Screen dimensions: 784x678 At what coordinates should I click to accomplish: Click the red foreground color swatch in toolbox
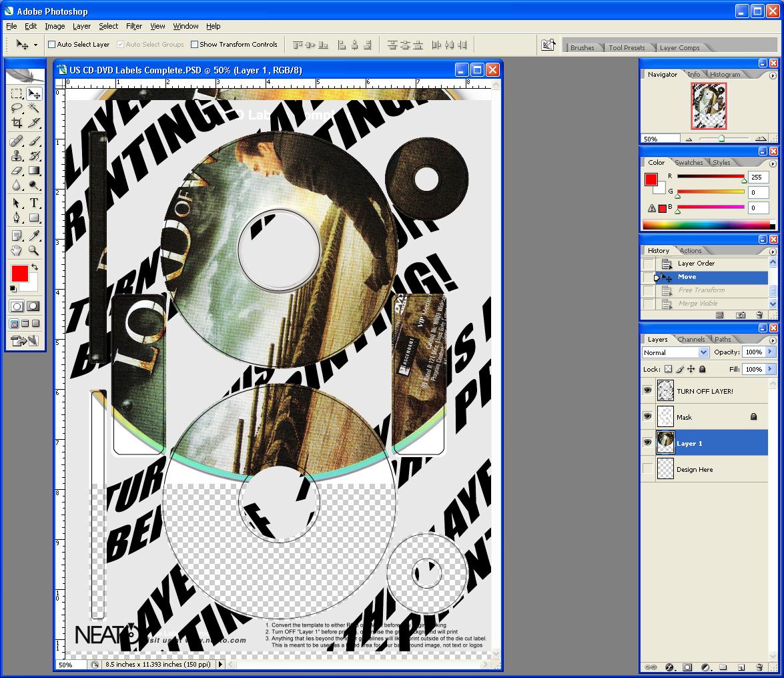click(x=20, y=274)
